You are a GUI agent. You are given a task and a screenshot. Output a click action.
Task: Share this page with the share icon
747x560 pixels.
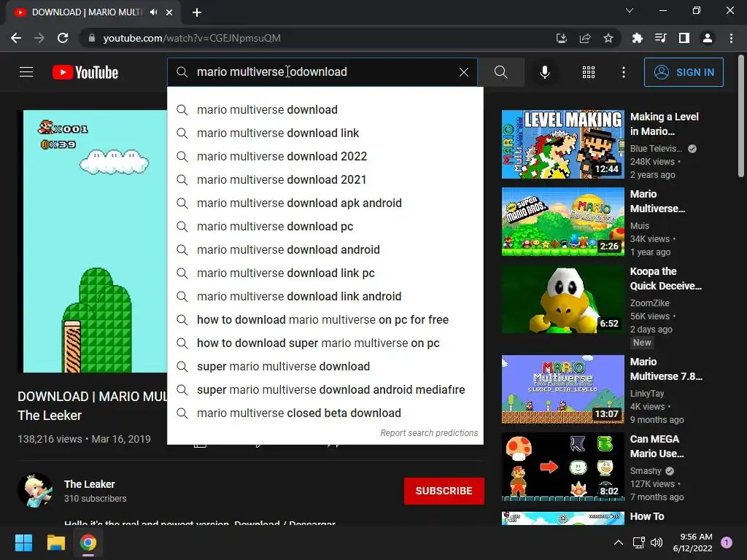pos(585,38)
